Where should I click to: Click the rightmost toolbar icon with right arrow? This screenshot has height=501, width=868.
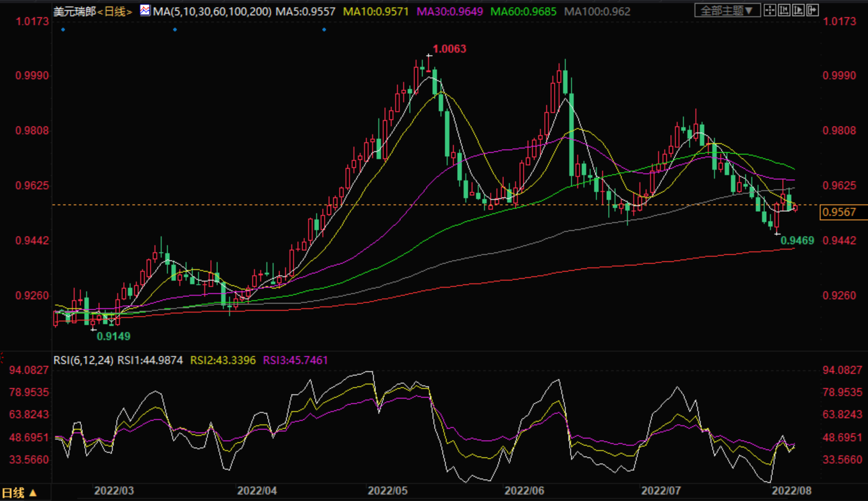(x=812, y=10)
